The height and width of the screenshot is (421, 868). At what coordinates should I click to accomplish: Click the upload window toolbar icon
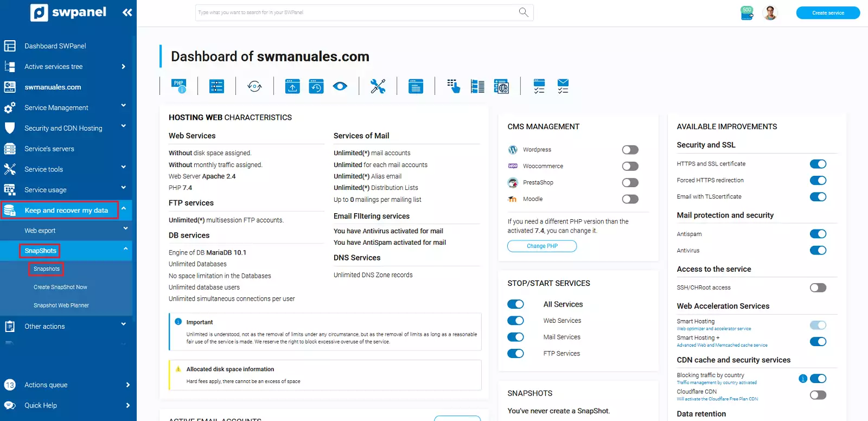[x=292, y=86]
